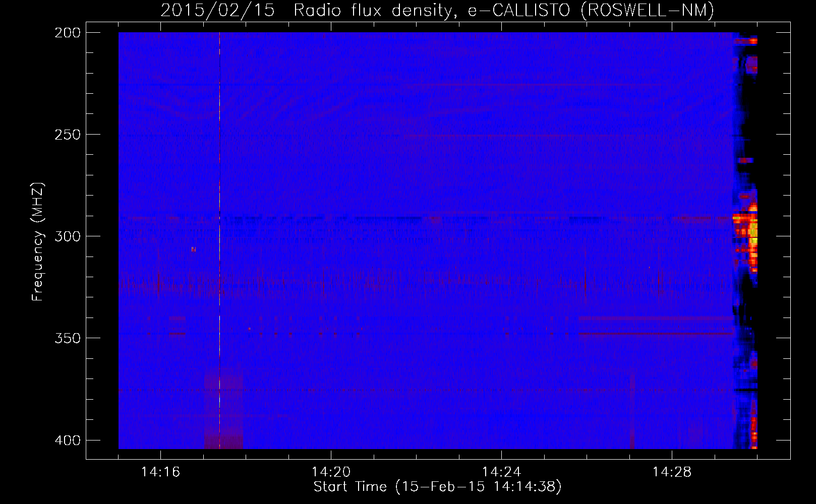The image size is (816, 504).
Task: Click the plot title with 2015/02/15 Radio flux density
Action: [437, 10]
